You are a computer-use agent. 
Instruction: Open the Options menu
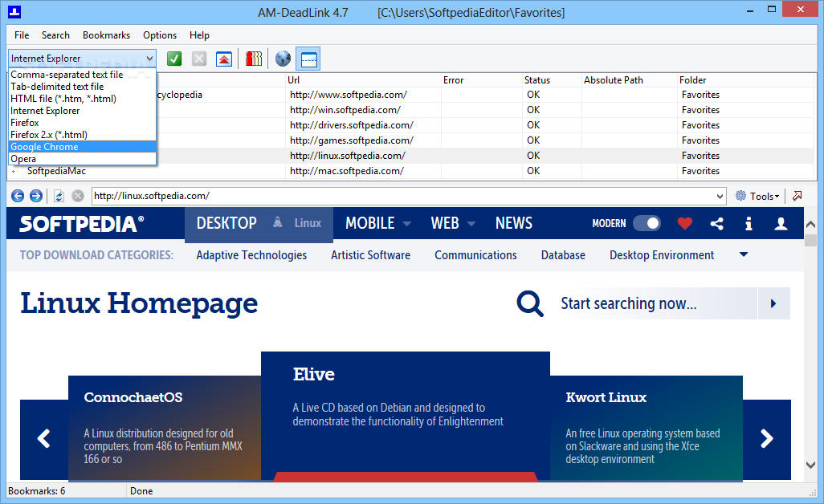pos(160,35)
